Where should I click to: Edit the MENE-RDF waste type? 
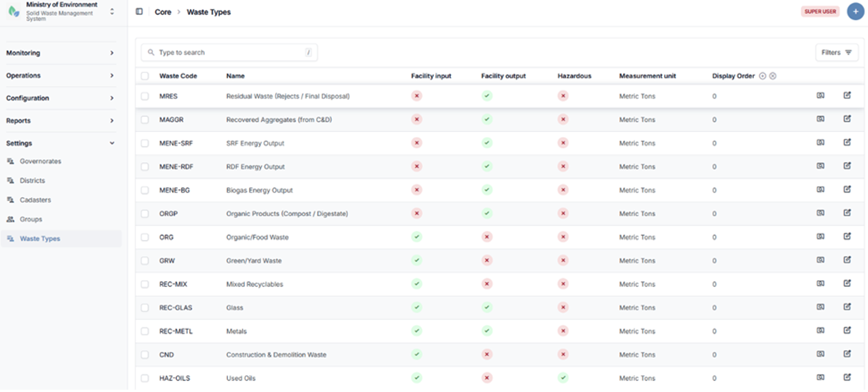(x=847, y=166)
